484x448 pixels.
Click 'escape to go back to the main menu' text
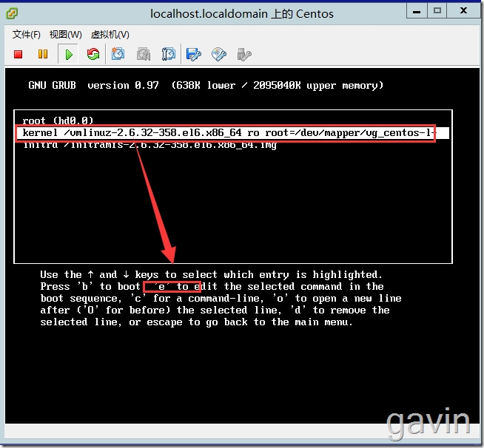249,322
